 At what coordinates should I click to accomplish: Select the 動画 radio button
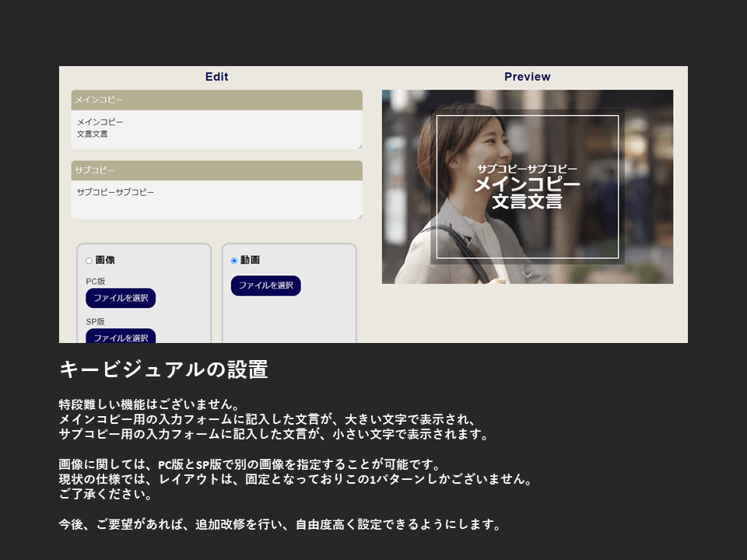pyautogui.click(x=234, y=261)
